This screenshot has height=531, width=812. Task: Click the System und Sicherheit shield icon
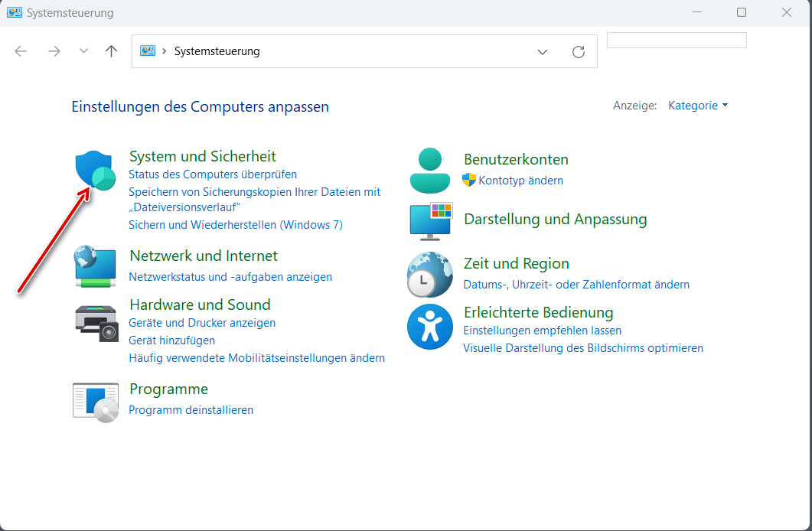coord(95,170)
